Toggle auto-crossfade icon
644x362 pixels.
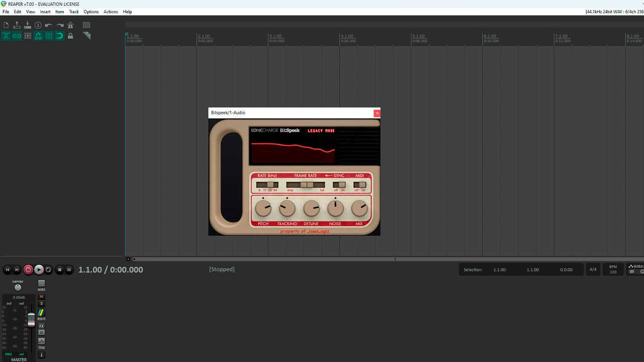point(6,36)
